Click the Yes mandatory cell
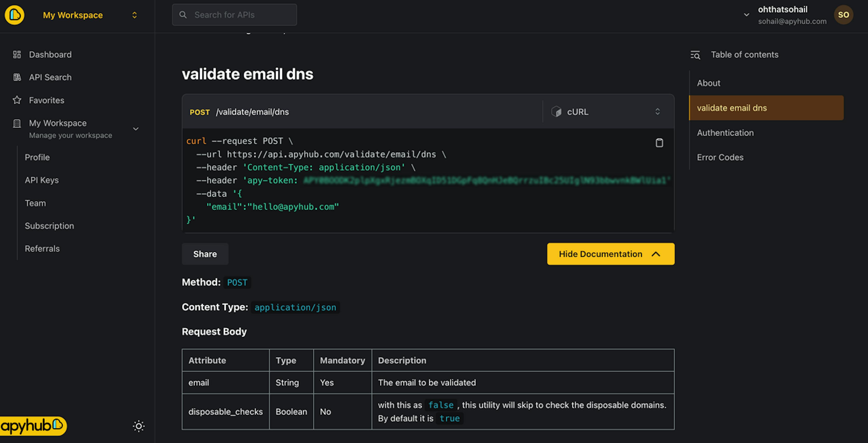Viewport: 868px width, 443px height. (343, 383)
